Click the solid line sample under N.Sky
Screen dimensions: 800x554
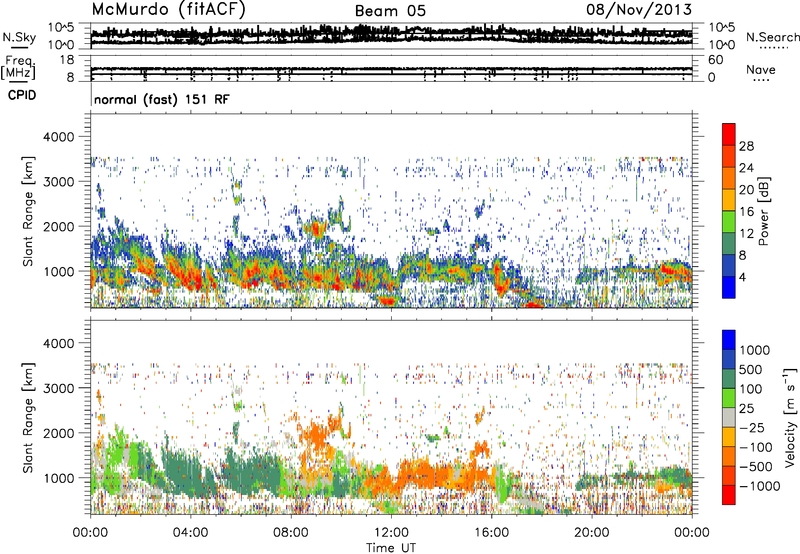(18, 47)
